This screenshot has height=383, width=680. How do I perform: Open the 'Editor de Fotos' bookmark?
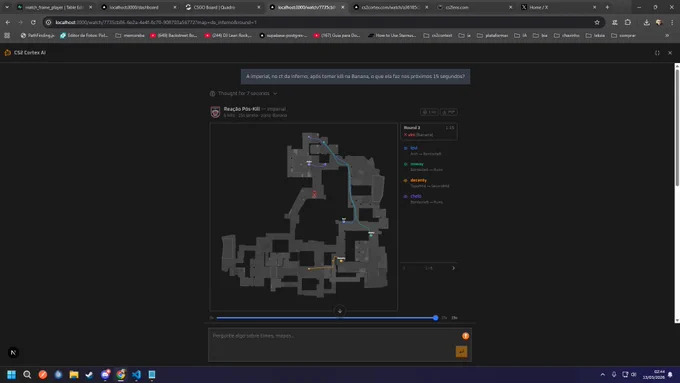(x=84, y=36)
